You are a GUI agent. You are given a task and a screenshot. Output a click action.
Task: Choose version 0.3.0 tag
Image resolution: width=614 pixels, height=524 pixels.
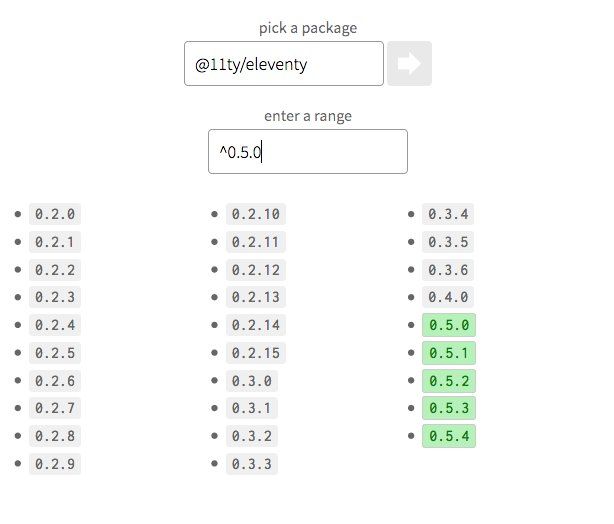[x=252, y=381]
